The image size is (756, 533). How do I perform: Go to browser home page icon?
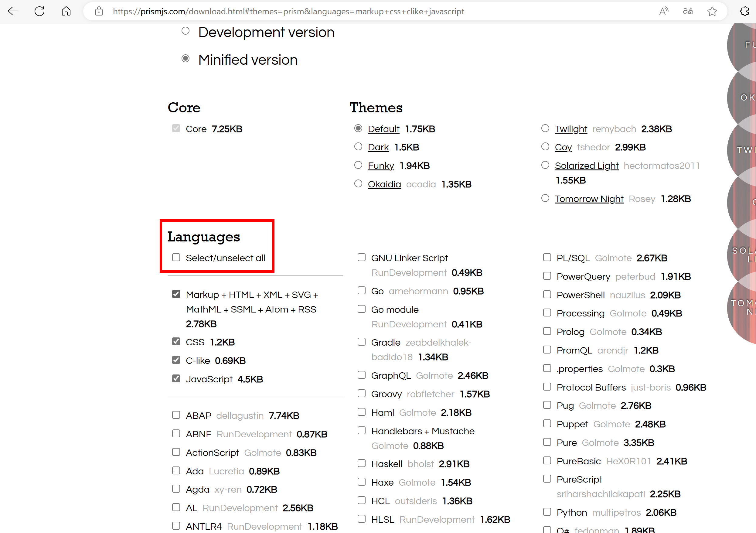coord(66,12)
